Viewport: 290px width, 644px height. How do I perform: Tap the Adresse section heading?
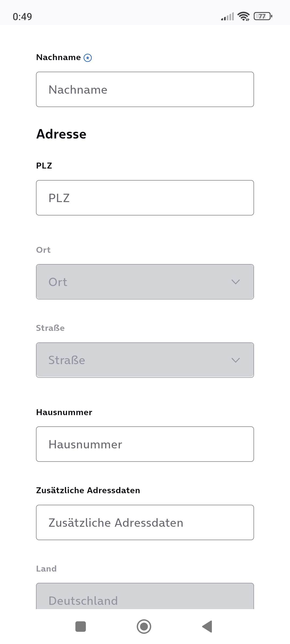61,134
